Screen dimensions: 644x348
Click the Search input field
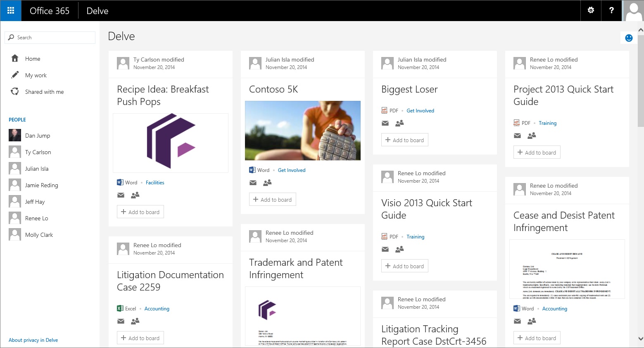50,37
